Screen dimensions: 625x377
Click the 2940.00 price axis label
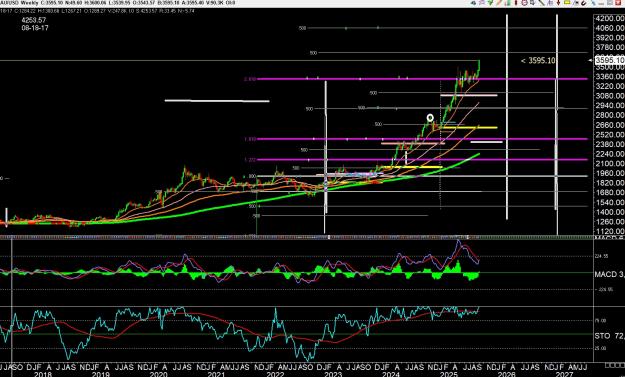[609, 106]
